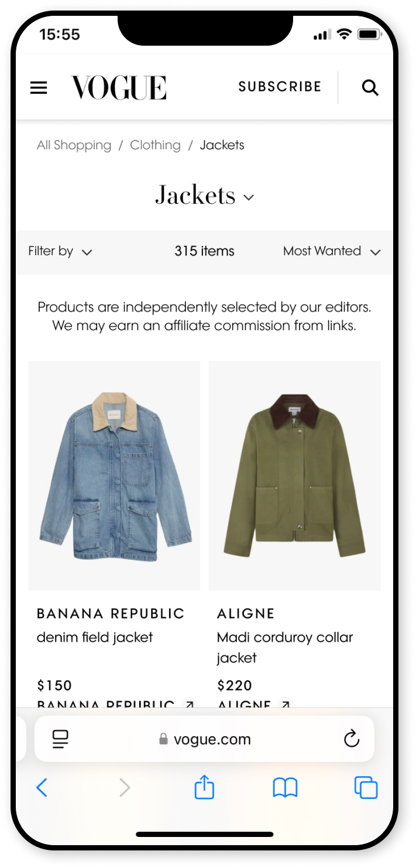Tap the Safari reader view icon

60,739
